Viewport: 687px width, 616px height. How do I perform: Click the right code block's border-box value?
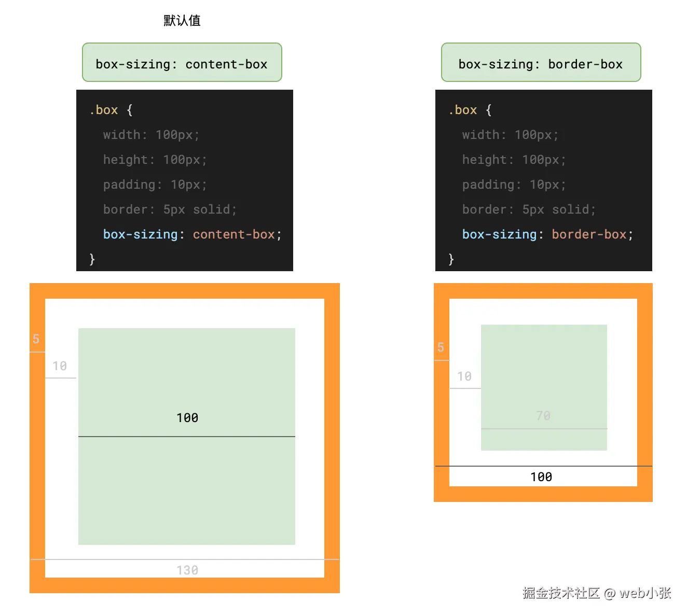589,234
